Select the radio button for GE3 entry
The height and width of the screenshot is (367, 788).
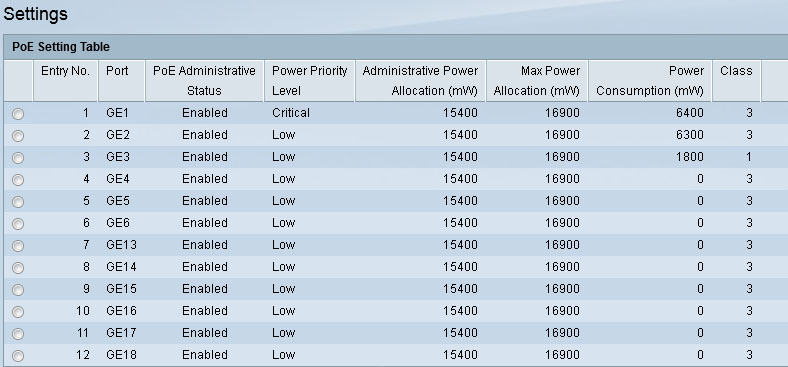tap(18, 158)
